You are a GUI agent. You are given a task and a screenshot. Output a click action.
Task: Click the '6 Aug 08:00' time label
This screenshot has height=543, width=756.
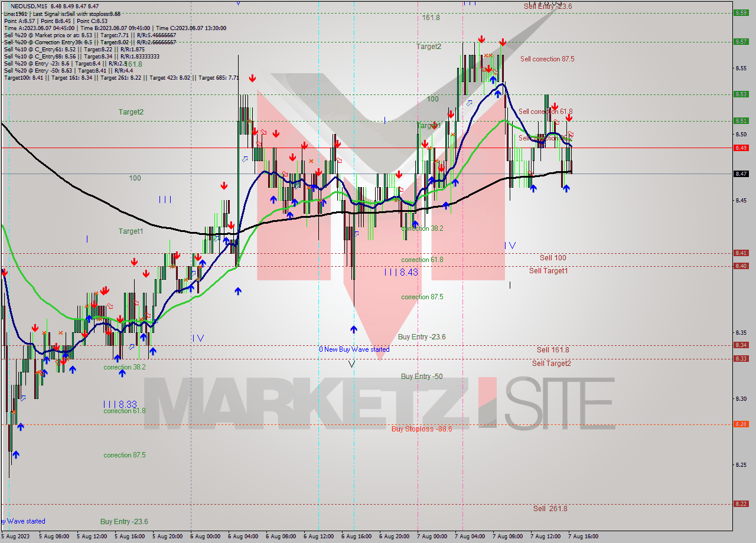point(281,537)
